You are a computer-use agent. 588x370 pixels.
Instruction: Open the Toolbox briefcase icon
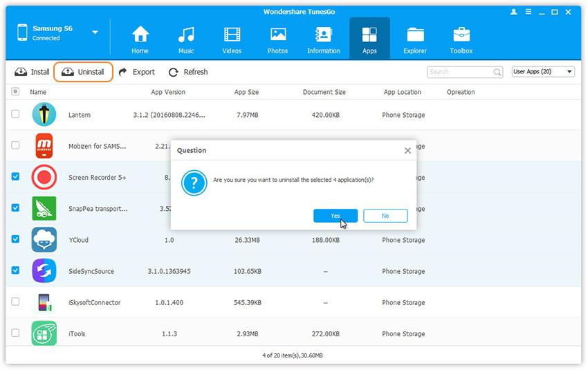pos(461,35)
